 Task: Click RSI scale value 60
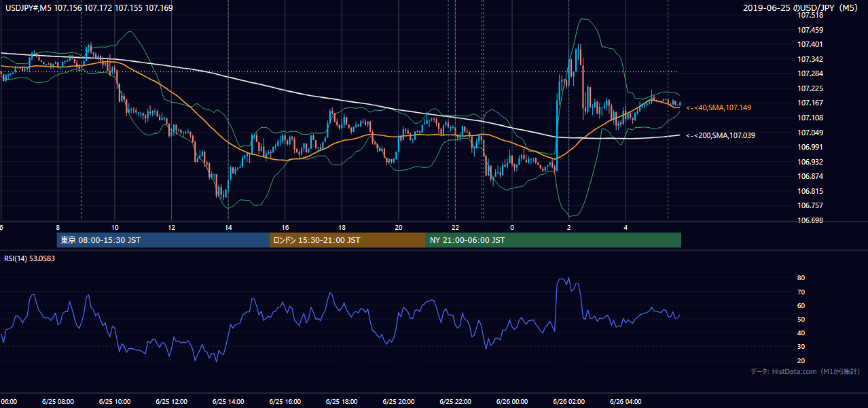[x=801, y=305]
